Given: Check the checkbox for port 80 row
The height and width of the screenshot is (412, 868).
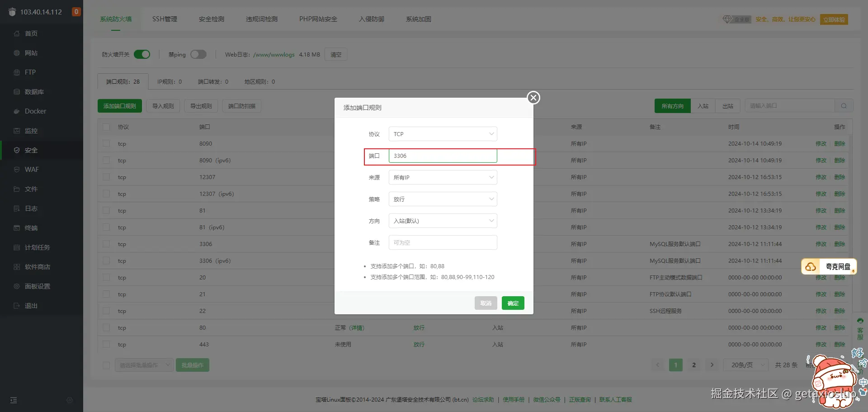Looking at the screenshot, I should (106, 328).
